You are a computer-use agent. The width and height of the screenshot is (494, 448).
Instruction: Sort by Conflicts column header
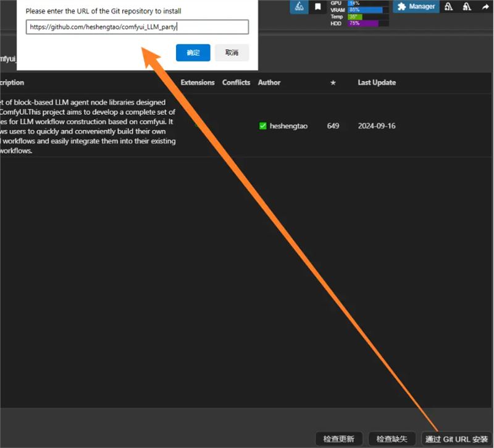236,83
